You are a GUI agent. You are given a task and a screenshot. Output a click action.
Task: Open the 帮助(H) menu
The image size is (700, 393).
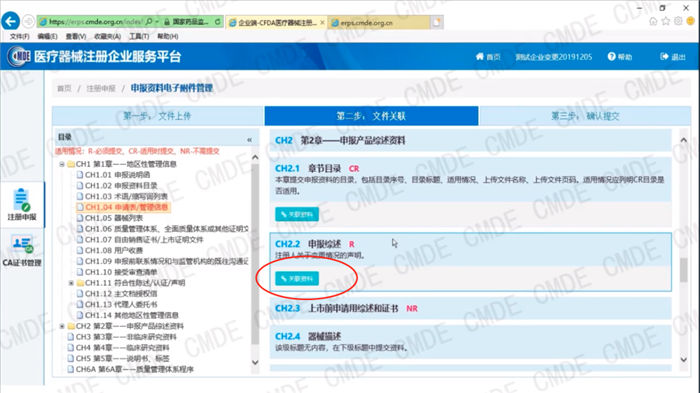(167, 36)
